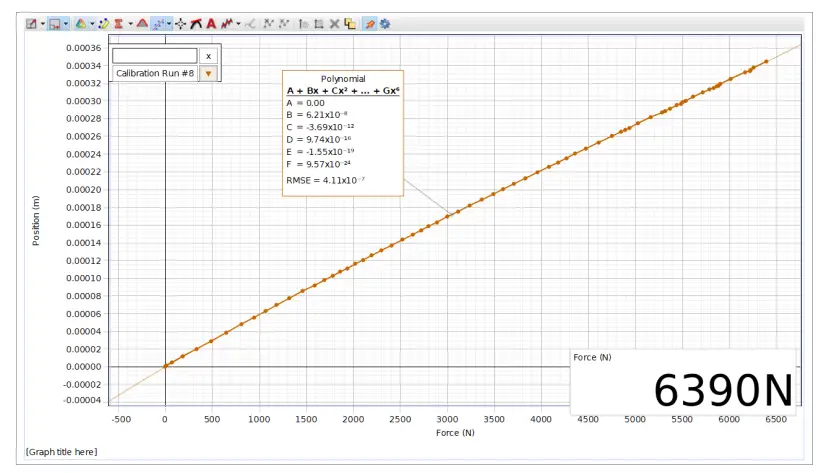Close the legend with the x button

pos(208,56)
